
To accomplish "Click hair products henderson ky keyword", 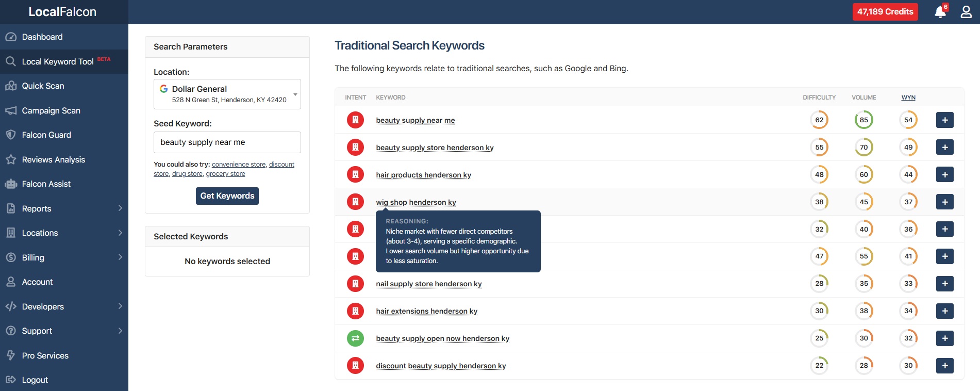I will 424,175.
